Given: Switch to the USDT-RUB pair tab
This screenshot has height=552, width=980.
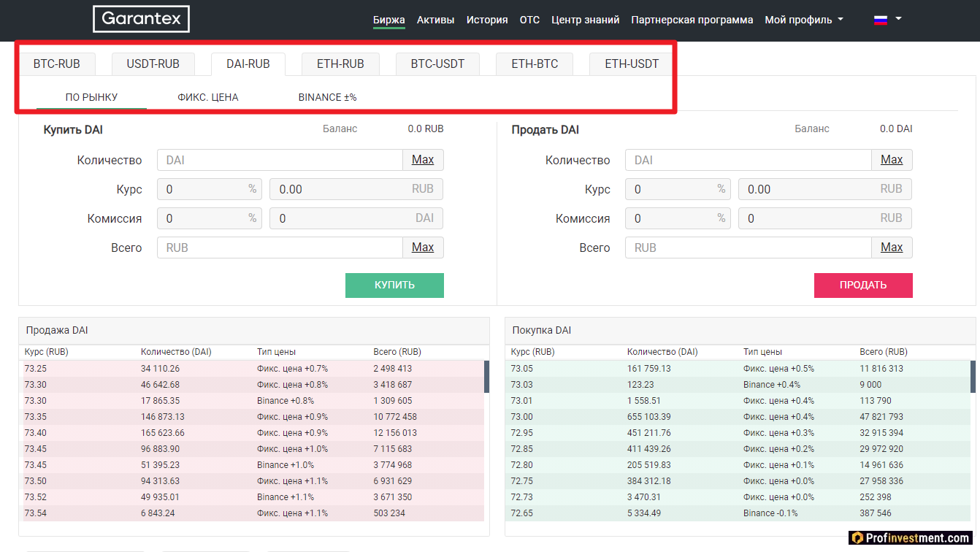Looking at the screenshot, I should point(153,64).
